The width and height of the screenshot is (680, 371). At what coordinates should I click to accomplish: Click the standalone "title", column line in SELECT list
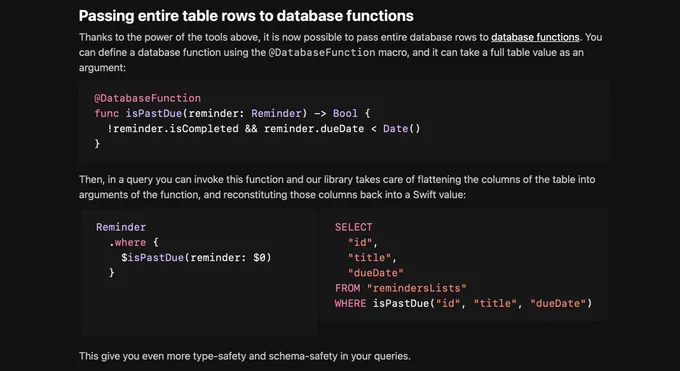372,257
